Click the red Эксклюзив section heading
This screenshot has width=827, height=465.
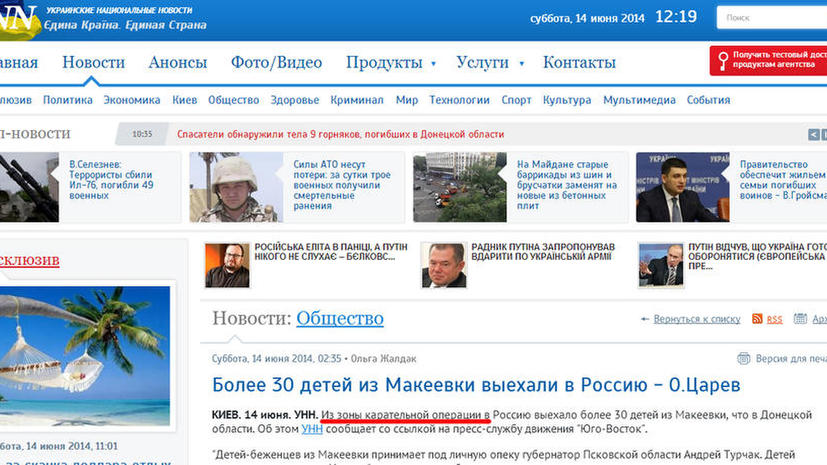pos(30,260)
